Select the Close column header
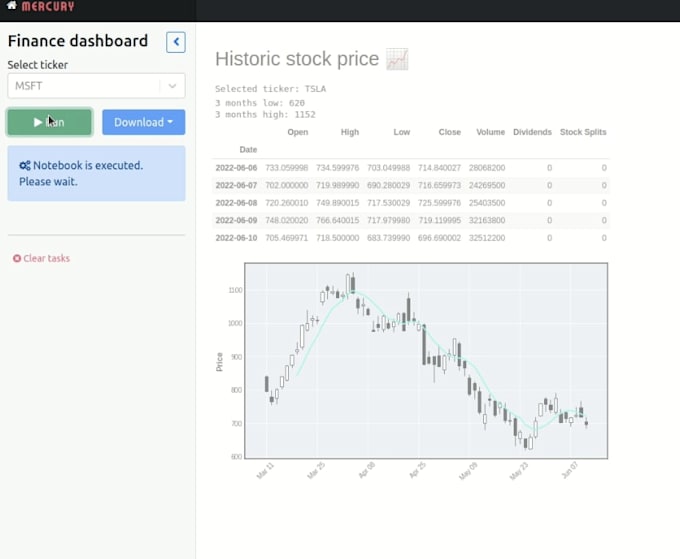Viewport: 680px width, 559px height. (449, 132)
